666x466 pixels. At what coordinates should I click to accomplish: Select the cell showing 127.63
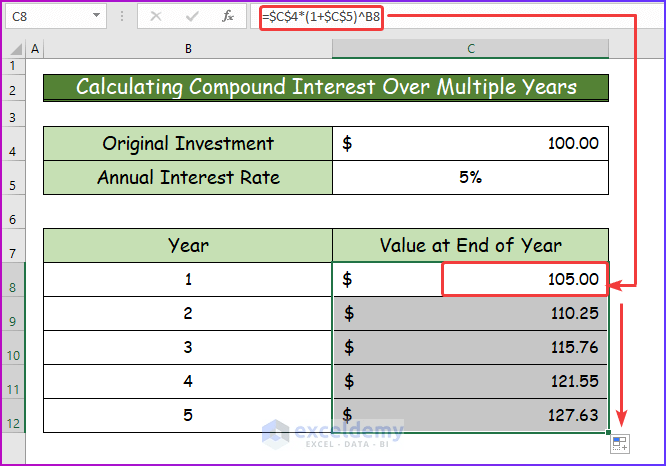471,415
